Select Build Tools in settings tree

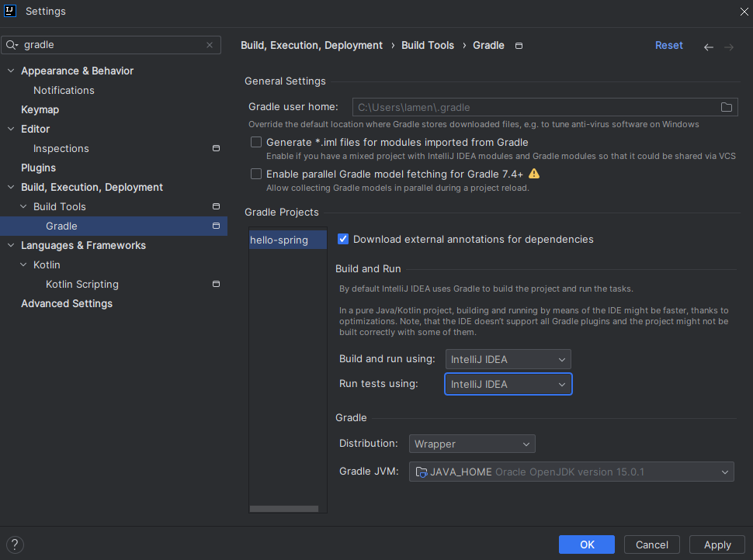[60, 206]
